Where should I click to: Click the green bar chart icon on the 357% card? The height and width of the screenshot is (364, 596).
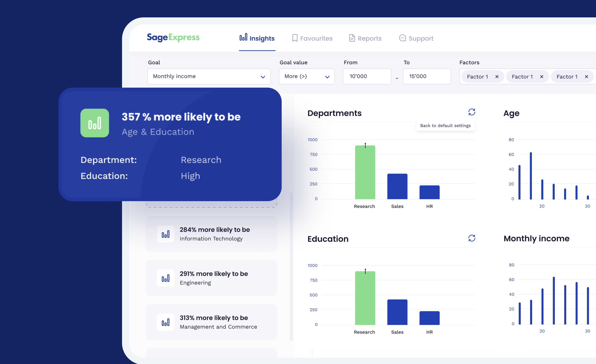tap(95, 123)
